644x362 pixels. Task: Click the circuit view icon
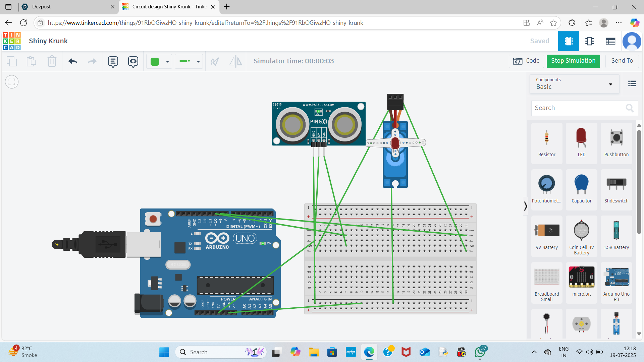[569, 41]
